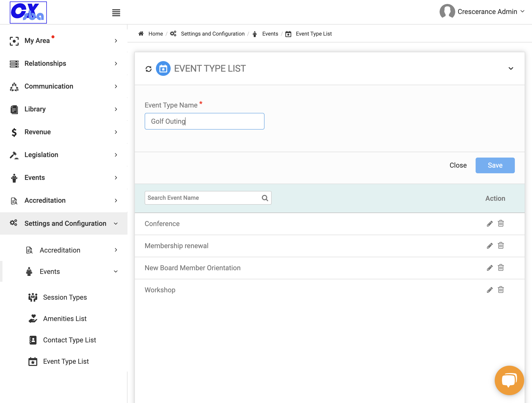The image size is (532, 403).
Task: Click the Save button
Action: [x=495, y=165]
